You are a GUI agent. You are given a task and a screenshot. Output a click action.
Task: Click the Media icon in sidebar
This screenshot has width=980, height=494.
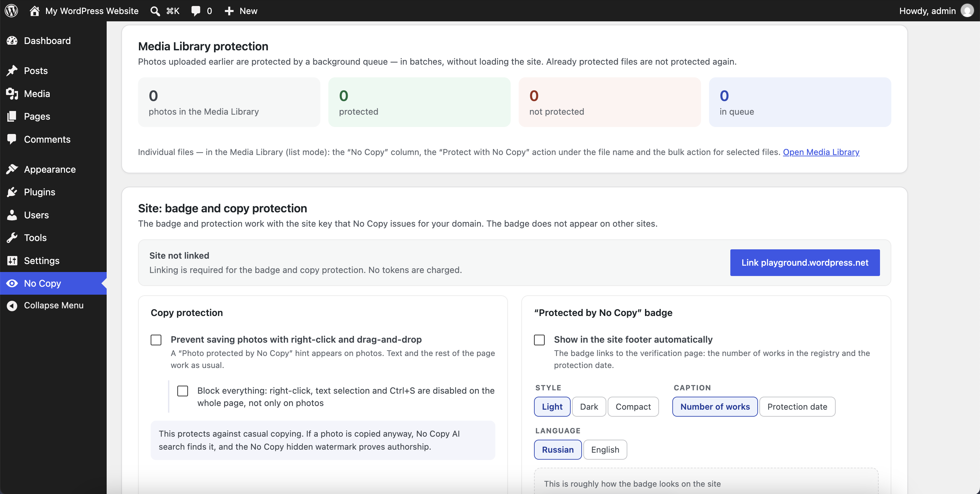pyautogui.click(x=12, y=94)
